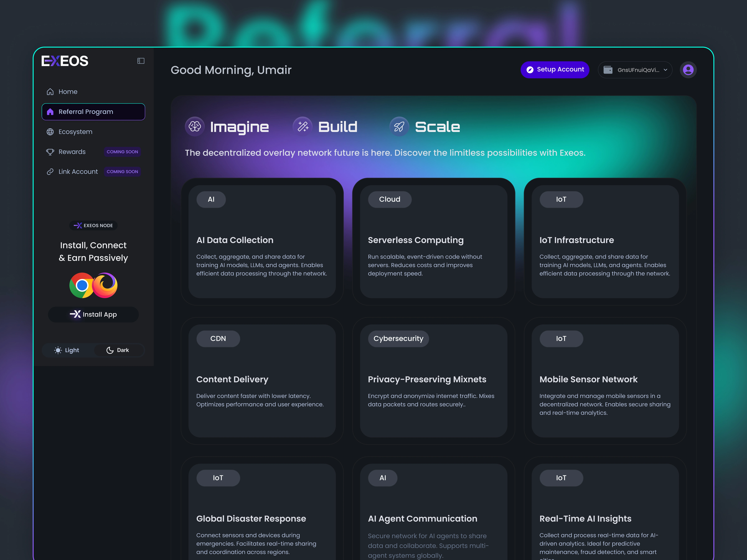Click Link Account COMING SOON badge
747x560 pixels.
(x=122, y=172)
